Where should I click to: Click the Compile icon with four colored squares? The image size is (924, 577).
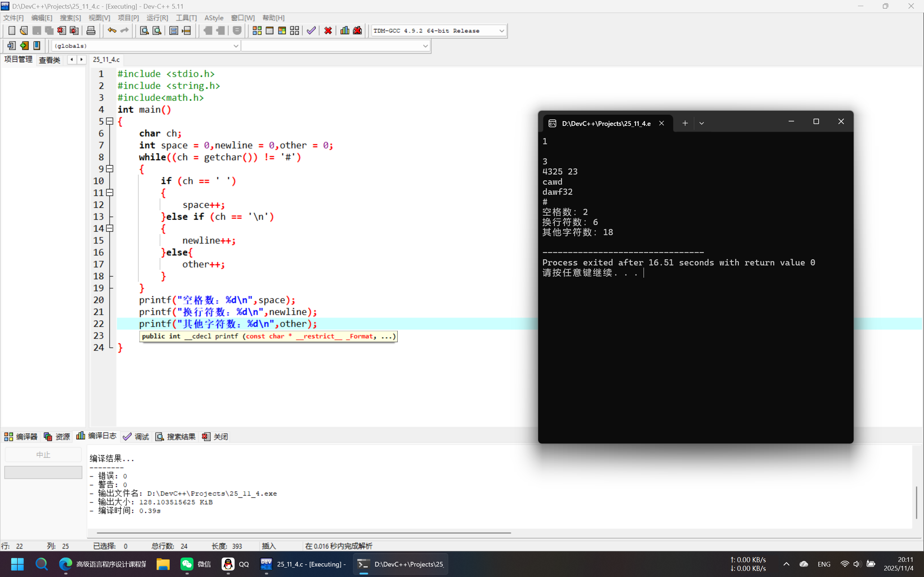[x=257, y=31]
